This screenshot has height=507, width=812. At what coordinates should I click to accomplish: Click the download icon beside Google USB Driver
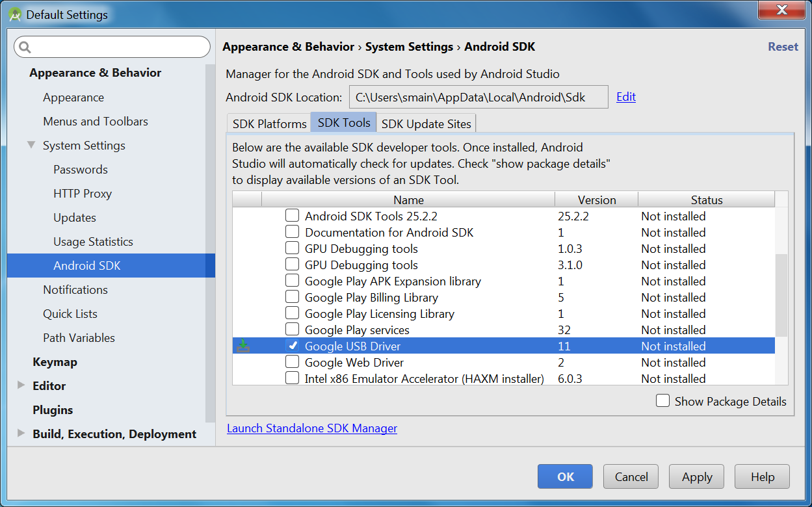pyautogui.click(x=242, y=346)
